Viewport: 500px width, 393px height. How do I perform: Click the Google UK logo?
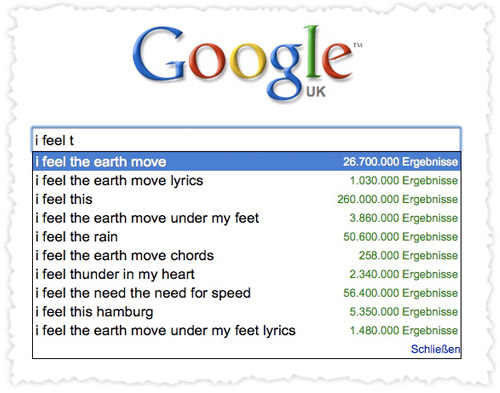(x=246, y=63)
